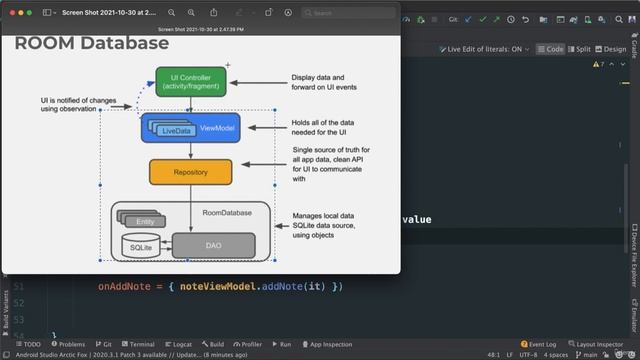Open Build tool window
The height and width of the screenshot is (360, 640).
pyautogui.click(x=213, y=344)
